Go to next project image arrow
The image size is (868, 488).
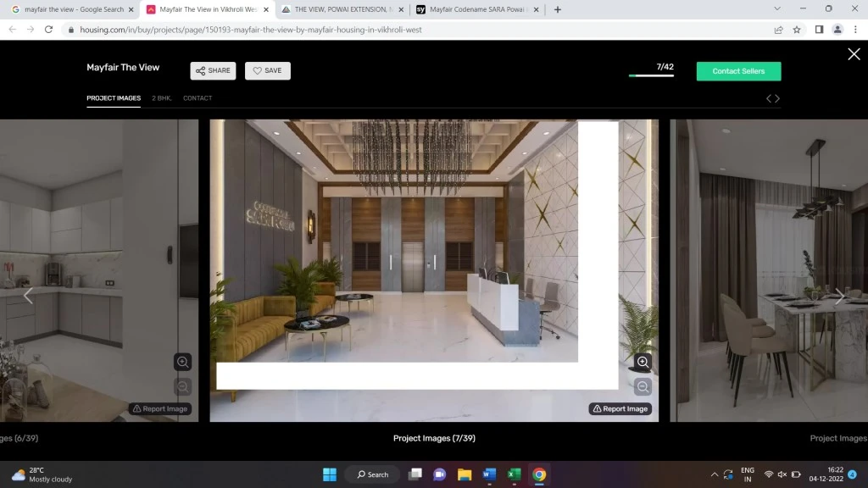tap(839, 296)
